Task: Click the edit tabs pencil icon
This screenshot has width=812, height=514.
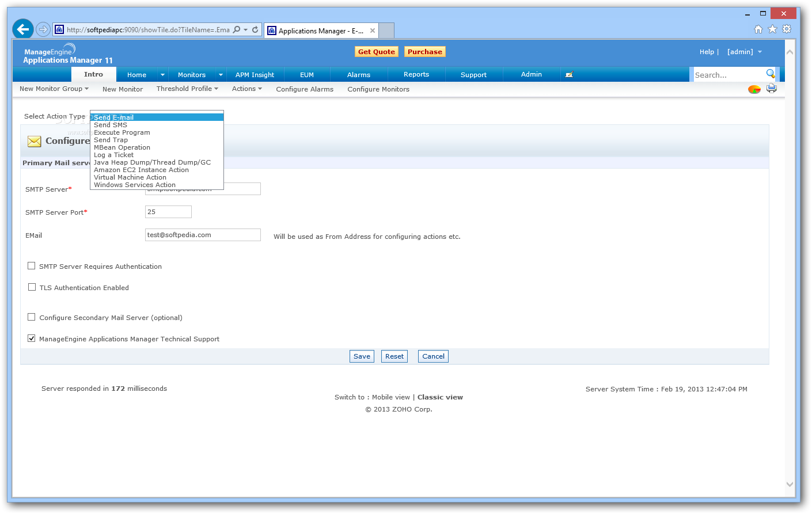Action: pyautogui.click(x=569, y=75)
